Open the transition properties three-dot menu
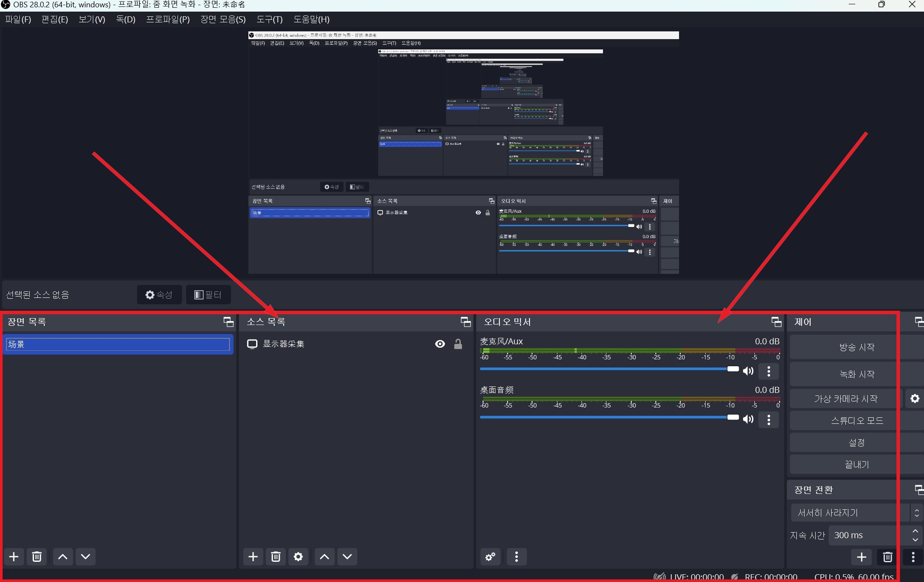This screenshot has height=582, width=924. tap(913, 557)
